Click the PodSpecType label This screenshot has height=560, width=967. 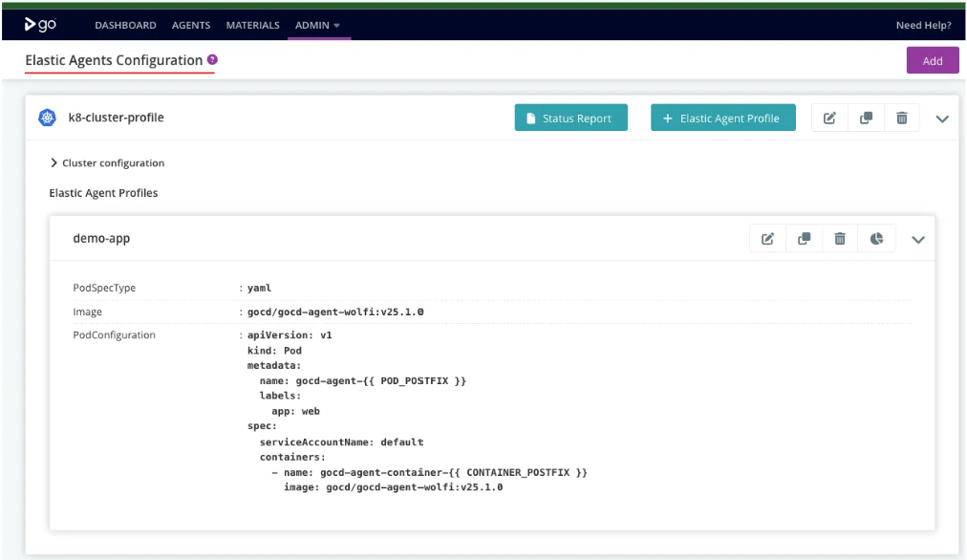(104, 288)
